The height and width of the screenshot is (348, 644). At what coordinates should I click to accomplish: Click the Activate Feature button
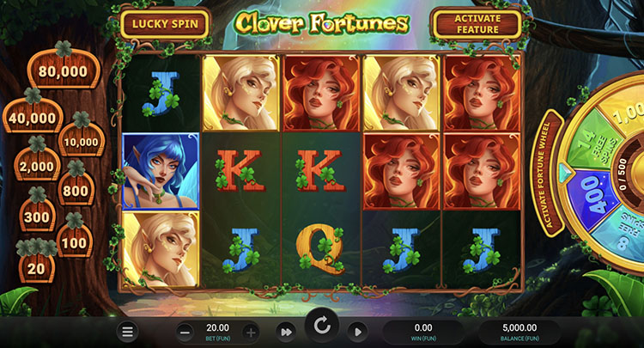pyautogui.click(x=477, y=24)
